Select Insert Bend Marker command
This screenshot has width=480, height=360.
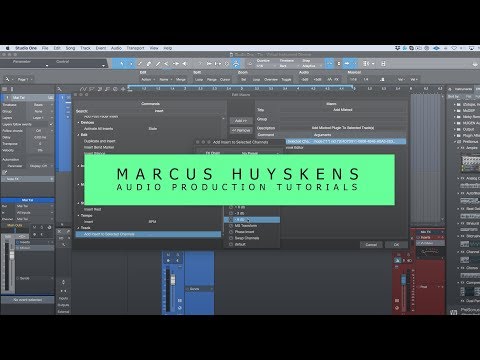coord(99,147)
